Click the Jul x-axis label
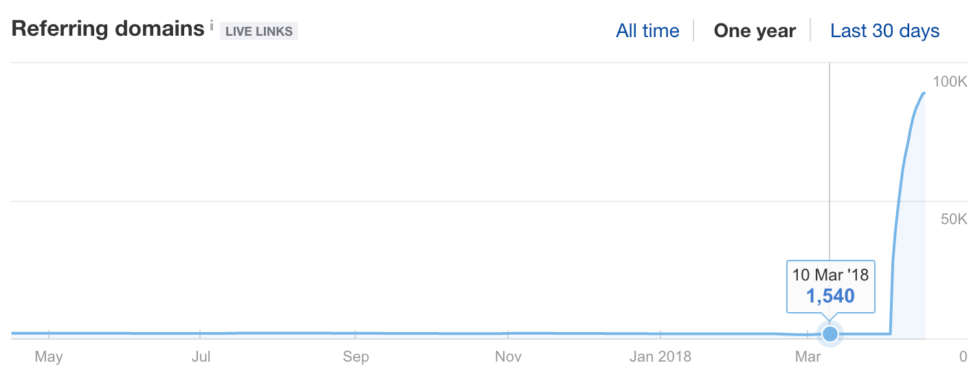Viewport: 980px width, 374px height. click(x=201, y=357)
